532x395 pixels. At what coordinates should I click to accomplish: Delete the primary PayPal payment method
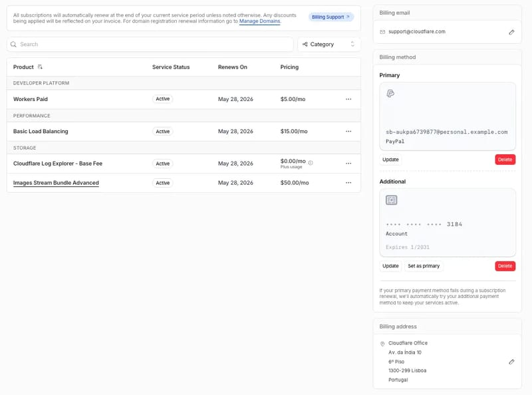pyautogui.click(x=505, y=160)
